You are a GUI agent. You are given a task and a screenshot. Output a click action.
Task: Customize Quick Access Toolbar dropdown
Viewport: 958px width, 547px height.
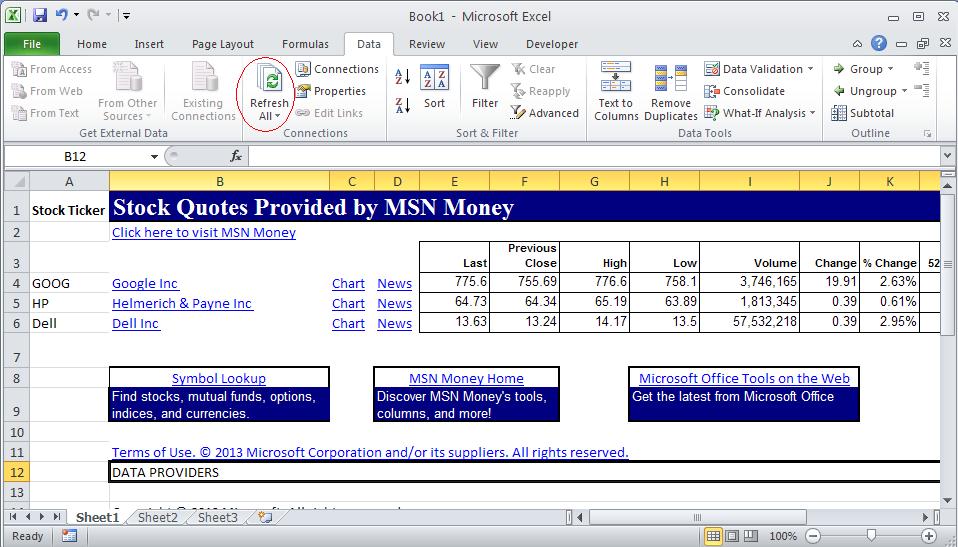pos(126,16)
